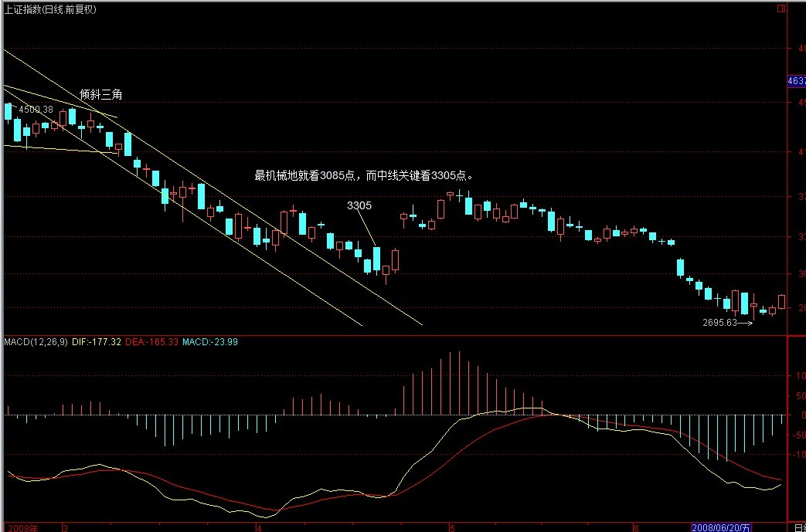This screenshot has width=806, height=532.
Task: Click the 2695.63 low price marker
Action: (719, 323)
